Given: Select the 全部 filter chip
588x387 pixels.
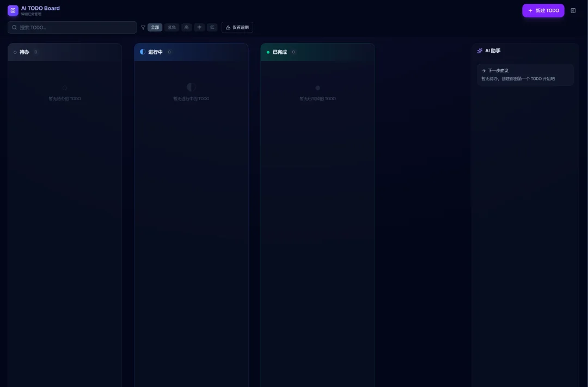Looking at the screenshot, I should [x=155, y=27].
